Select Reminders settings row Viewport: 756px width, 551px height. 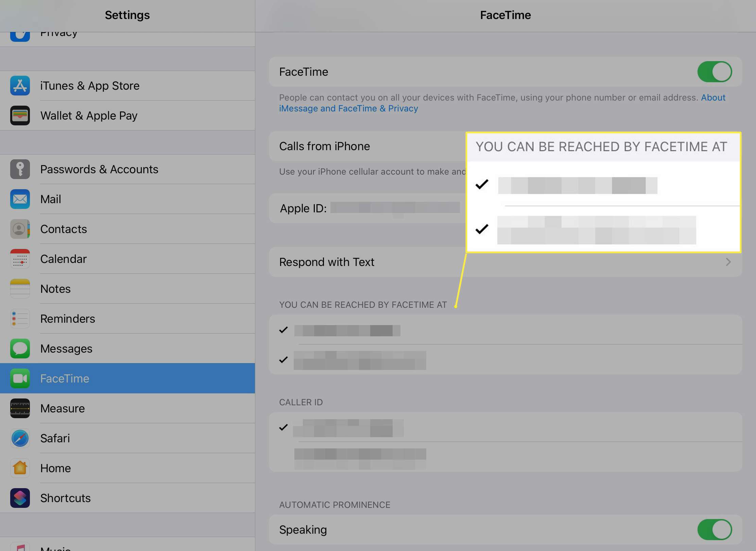127,319
